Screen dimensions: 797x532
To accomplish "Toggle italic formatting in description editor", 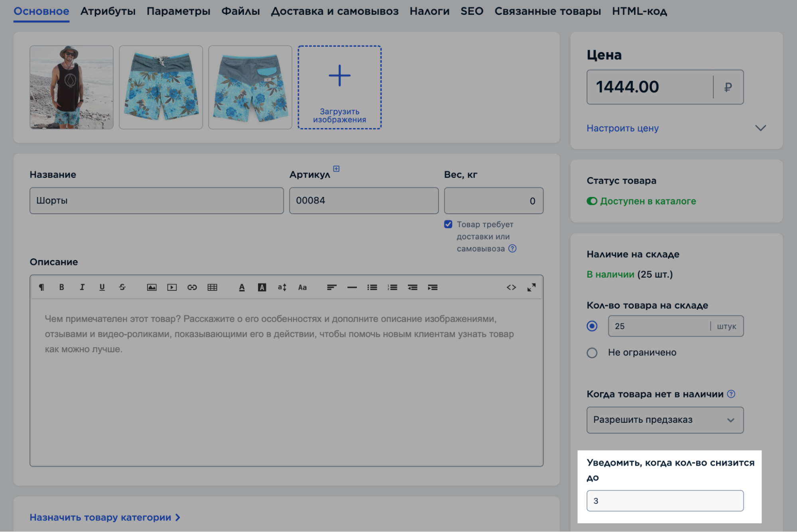I will coord(82,287).
